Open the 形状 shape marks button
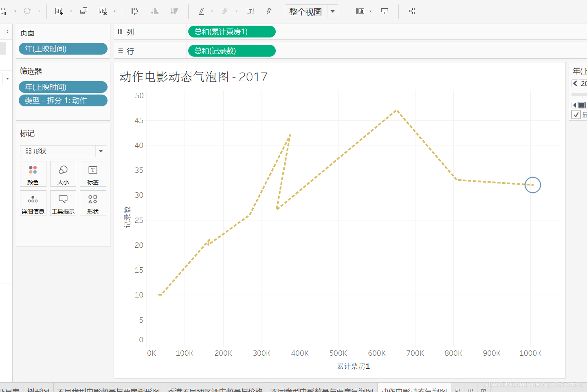 coord(93,203)
